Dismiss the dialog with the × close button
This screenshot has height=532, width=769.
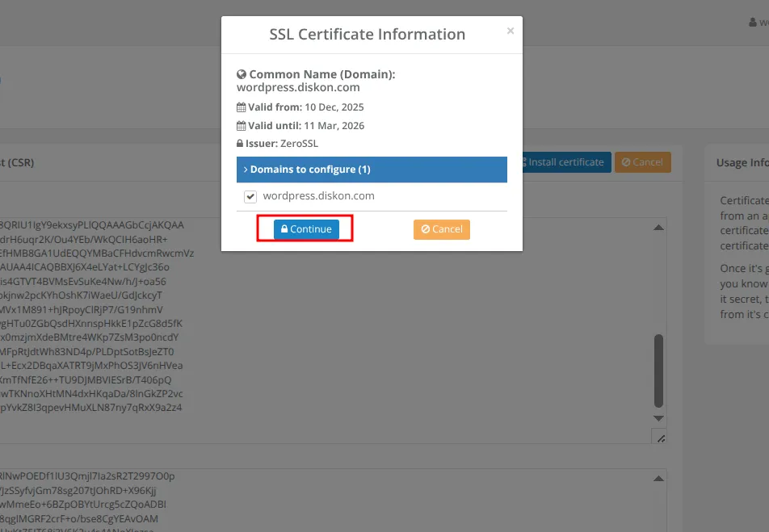510,30
